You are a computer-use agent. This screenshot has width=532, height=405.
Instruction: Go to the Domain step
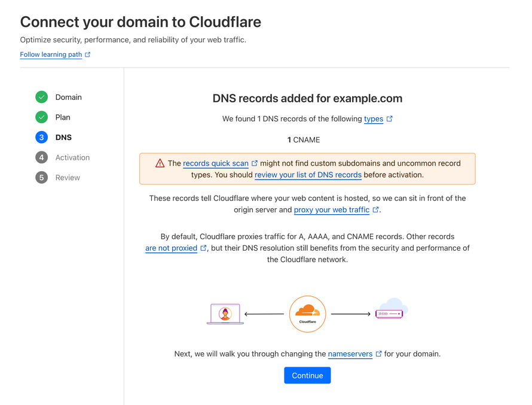click(69, 97)
